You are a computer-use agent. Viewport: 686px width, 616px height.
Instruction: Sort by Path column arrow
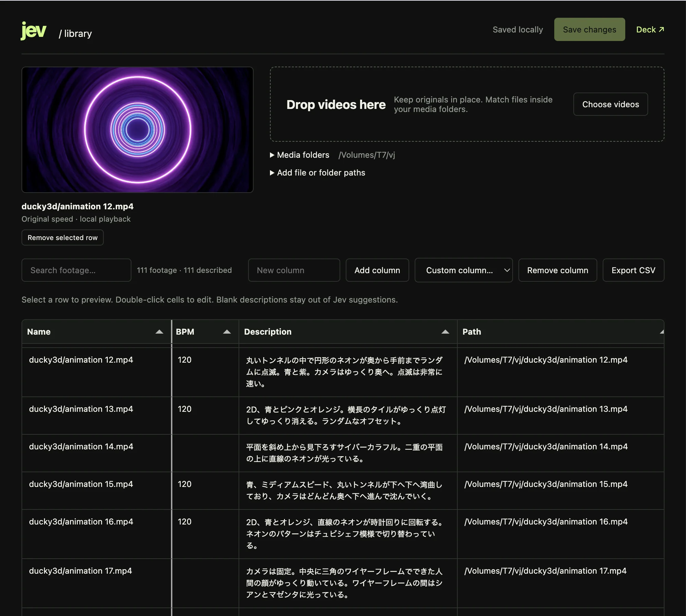point(661,332)
